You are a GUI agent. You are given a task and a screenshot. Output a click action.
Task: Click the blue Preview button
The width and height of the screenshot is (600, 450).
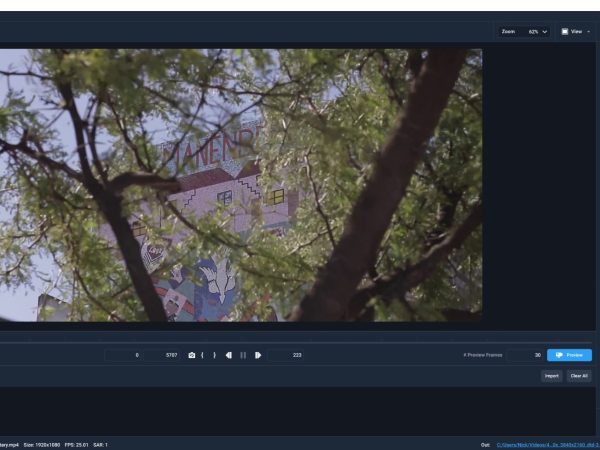pos(569,355)
